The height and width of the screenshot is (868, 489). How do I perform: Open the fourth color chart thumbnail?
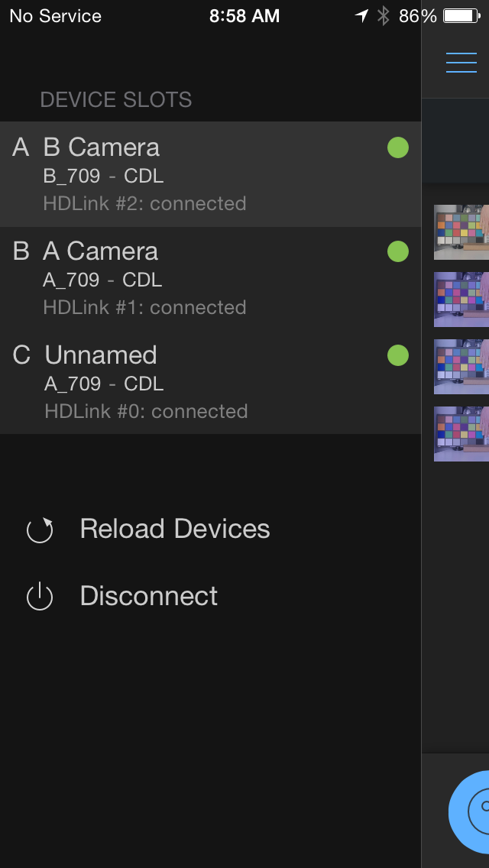tap(461, 434)
